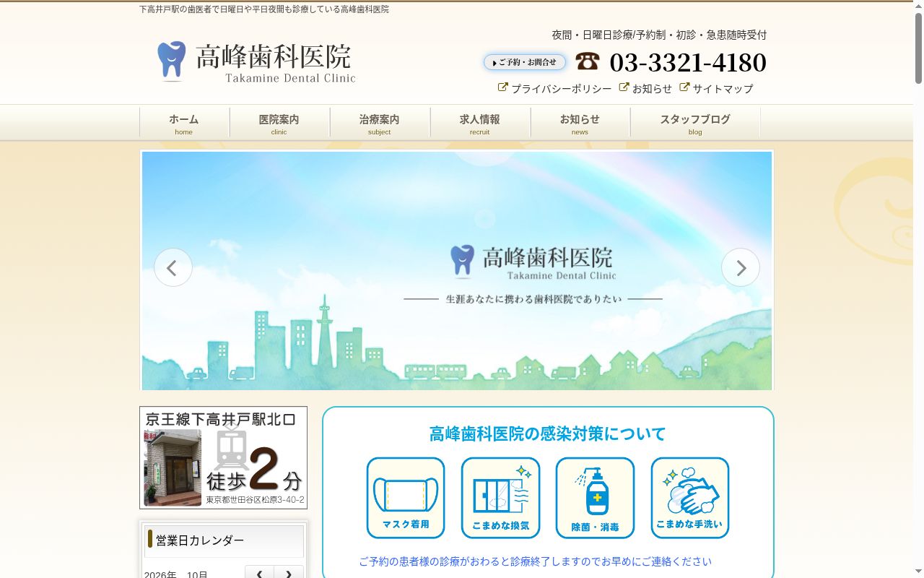Click the top tagline about 下高井戸駅の歯医者
Viewport: 924px width, 578px height.
[264, 9]
